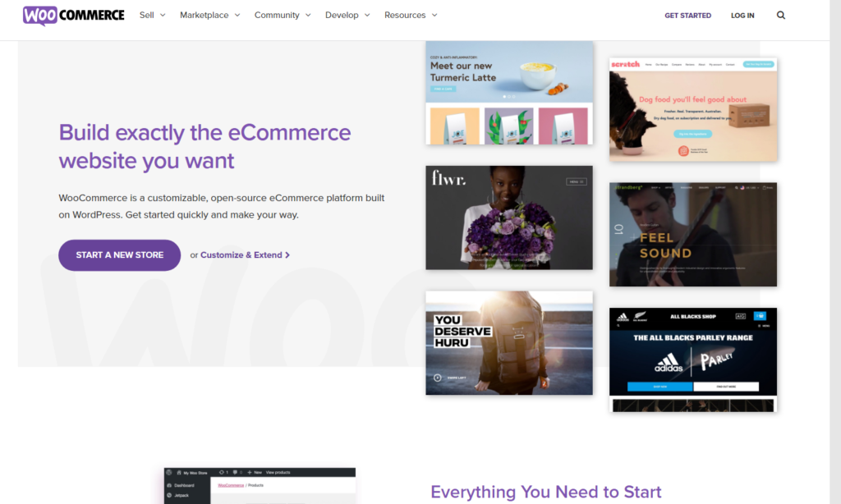The width and height of the screenshot is (841, 504).
Task: Expand the Community dropdown menu
Action: click(283, 15)
